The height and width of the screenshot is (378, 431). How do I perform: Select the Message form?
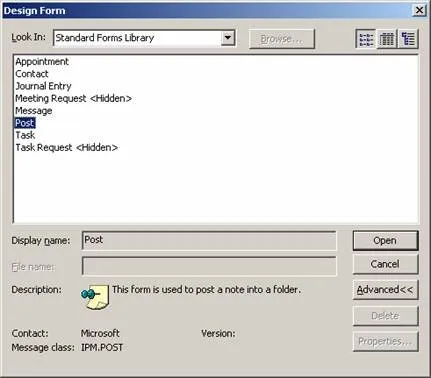click(34, 111)
